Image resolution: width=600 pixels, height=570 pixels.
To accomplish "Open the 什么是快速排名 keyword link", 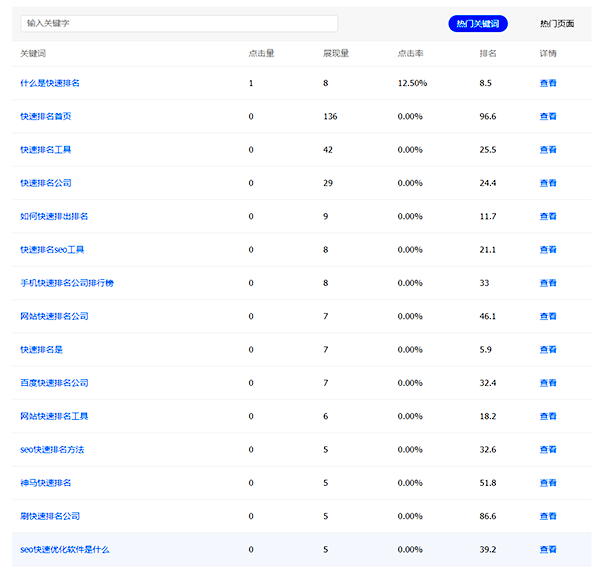I will coord(50,83).
